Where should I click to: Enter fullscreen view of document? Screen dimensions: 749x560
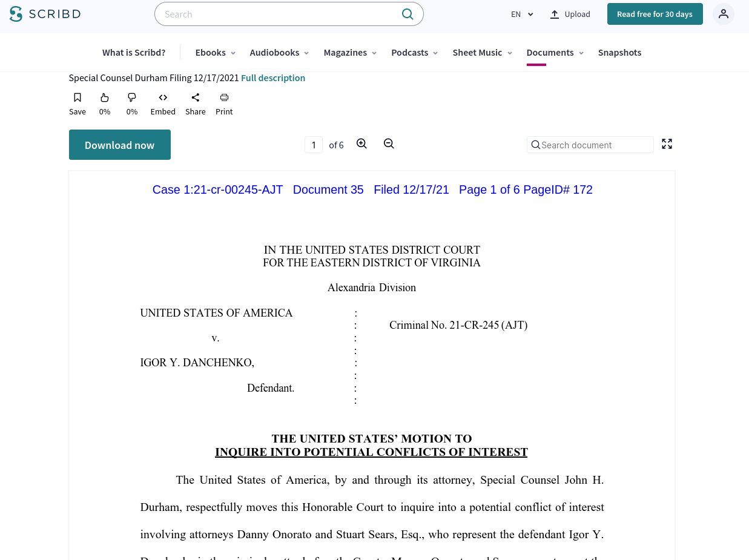click(667, 143)
